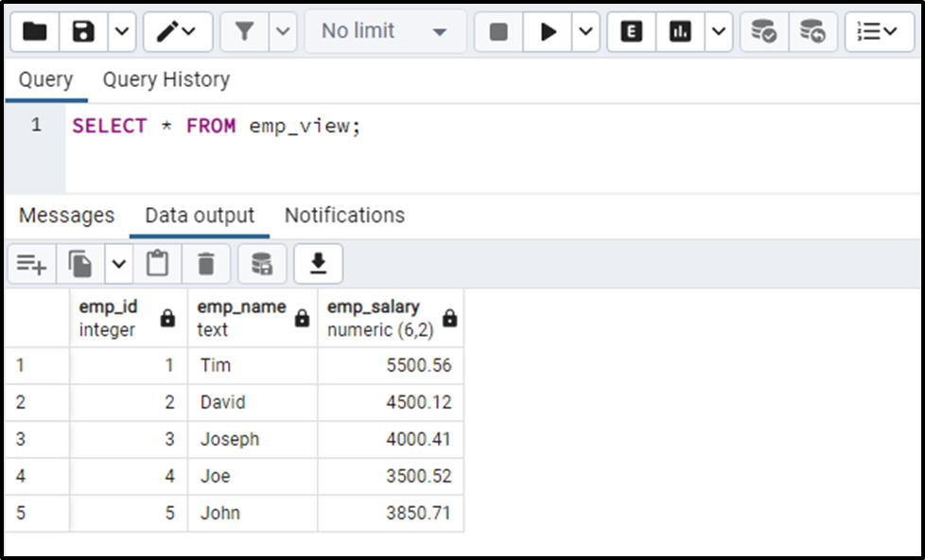Select the Joe name cell
Image resolution: width=925 pixels, height=560 pixels.
tap(253, 476)
